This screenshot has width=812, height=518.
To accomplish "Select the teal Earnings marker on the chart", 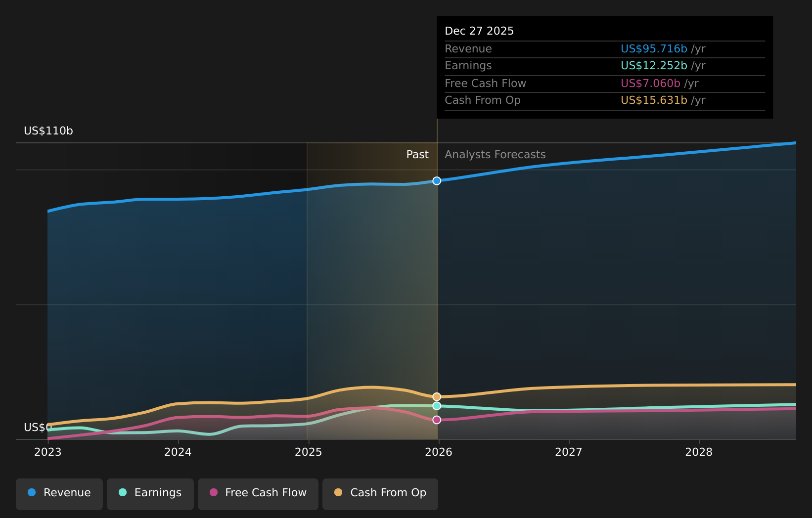I will tap(437, 406).
